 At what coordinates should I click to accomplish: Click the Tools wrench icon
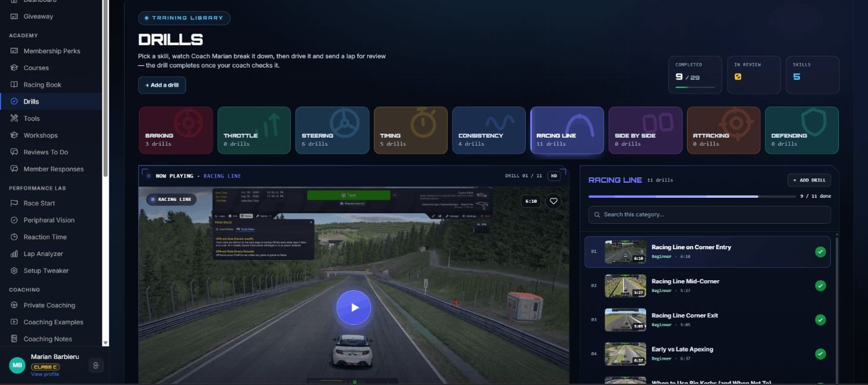tap(14, 118)
